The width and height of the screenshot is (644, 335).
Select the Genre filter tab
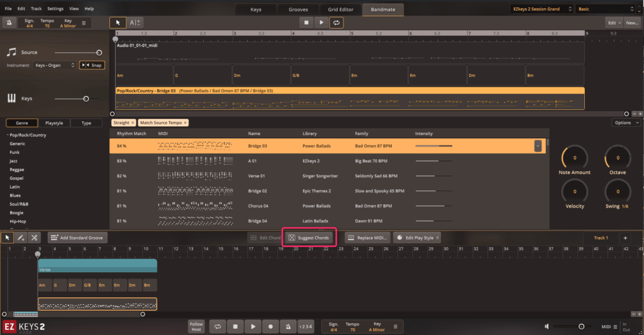click(x=22, y=123)
